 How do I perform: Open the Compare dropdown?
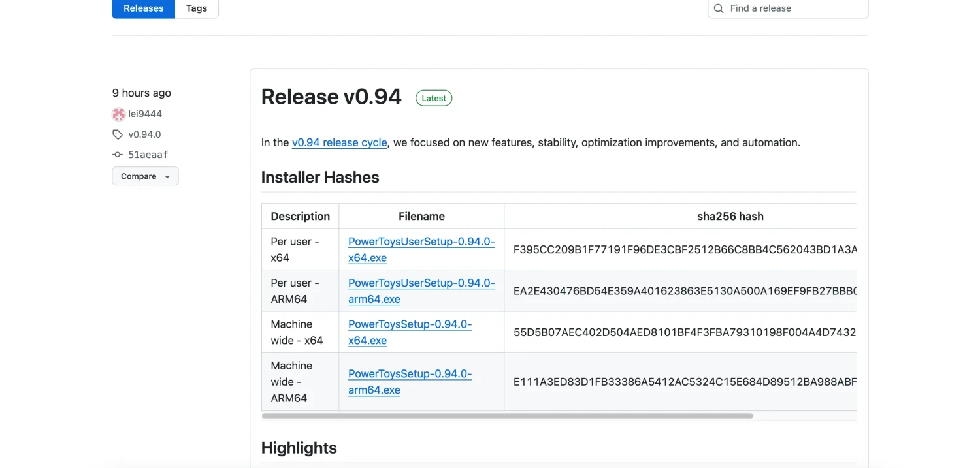pos(145,176)
